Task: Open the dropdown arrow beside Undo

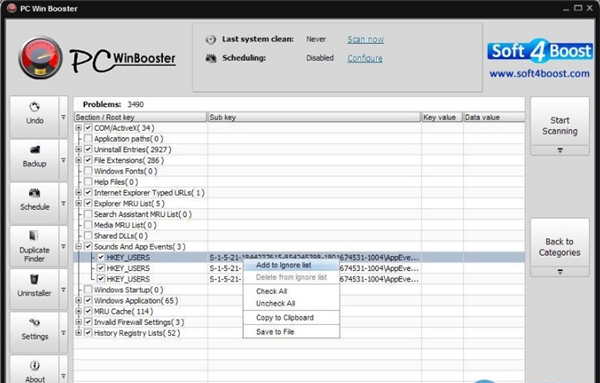Action: pos(64,117)
